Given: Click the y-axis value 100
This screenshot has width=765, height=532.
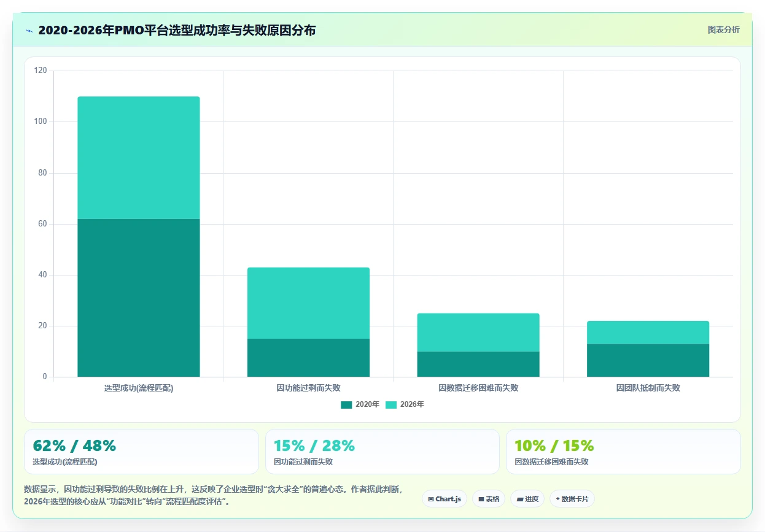Looking at the screenshot, I should (41, 121).
